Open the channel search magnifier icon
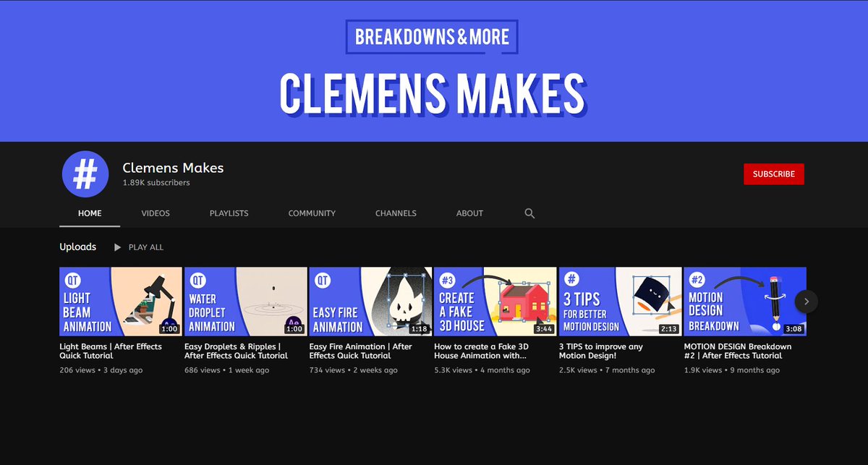868x465 pixels. (529, 213)
